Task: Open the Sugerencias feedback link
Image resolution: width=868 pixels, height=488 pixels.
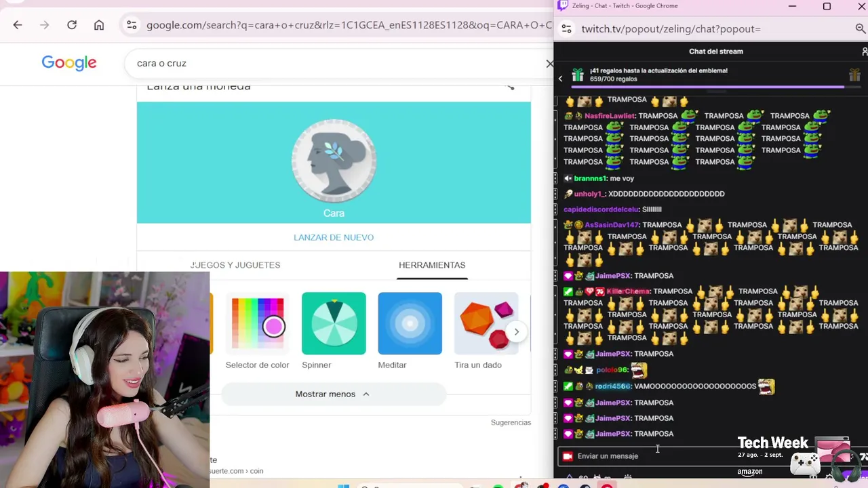Action: point(511,422)
